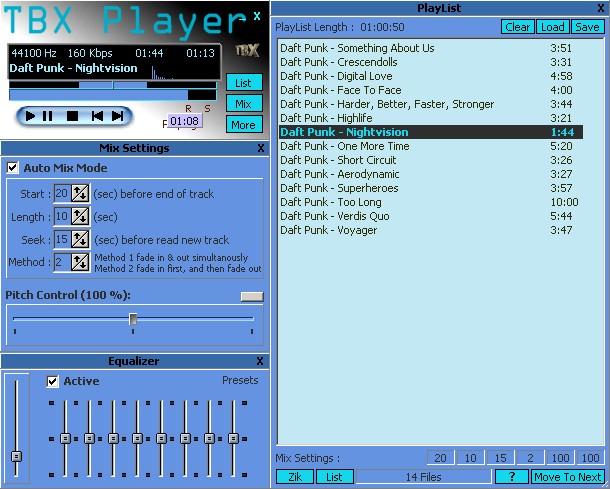Screen dimensions: 610x489
Task: Click the 15 value in the playlist Mix Settings row
Action: click(500, 458)
